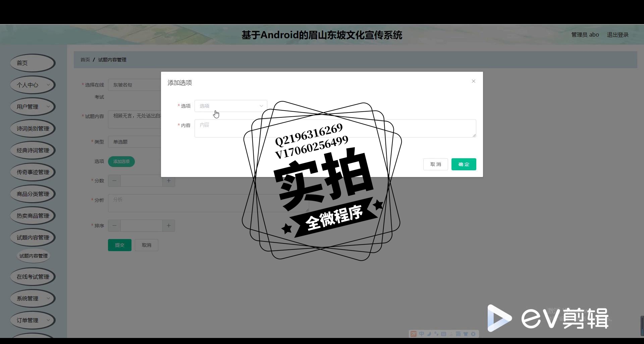Open 商品分类管理 in the sidebar

(x=33, y=194)
